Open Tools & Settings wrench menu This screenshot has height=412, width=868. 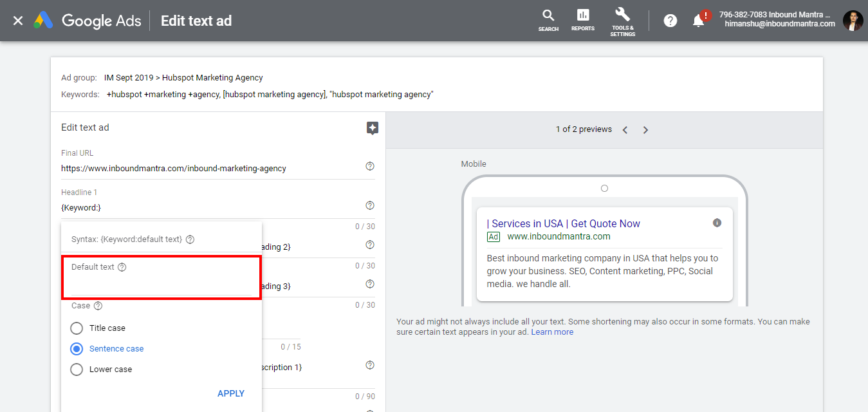click(622, 21)
